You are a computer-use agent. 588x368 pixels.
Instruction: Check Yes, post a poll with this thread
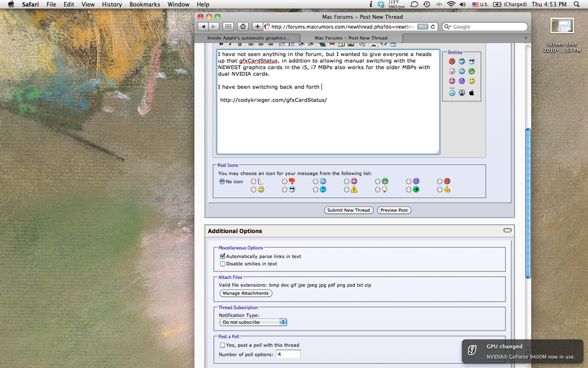pyautogui.click(x=222, y=344)
